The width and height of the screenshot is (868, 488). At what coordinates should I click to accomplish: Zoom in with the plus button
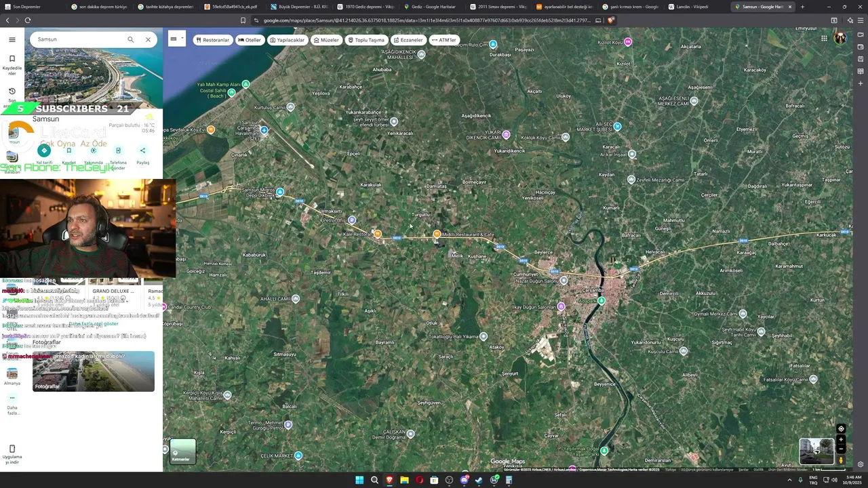coord(841,440)
